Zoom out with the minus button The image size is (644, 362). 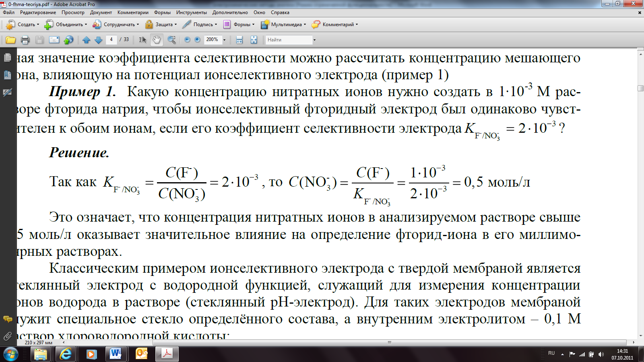(187, 40)
